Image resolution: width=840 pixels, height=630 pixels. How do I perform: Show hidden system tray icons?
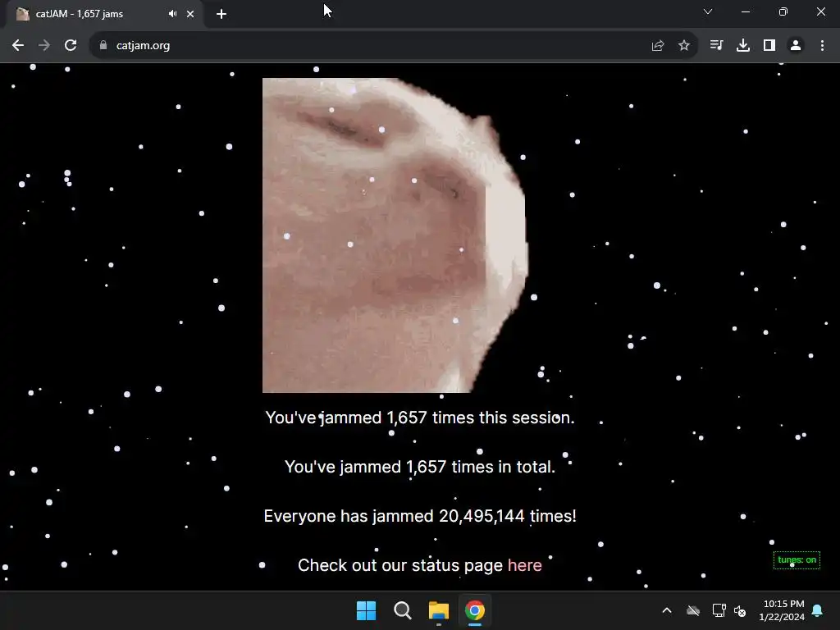tap(667, 610)
